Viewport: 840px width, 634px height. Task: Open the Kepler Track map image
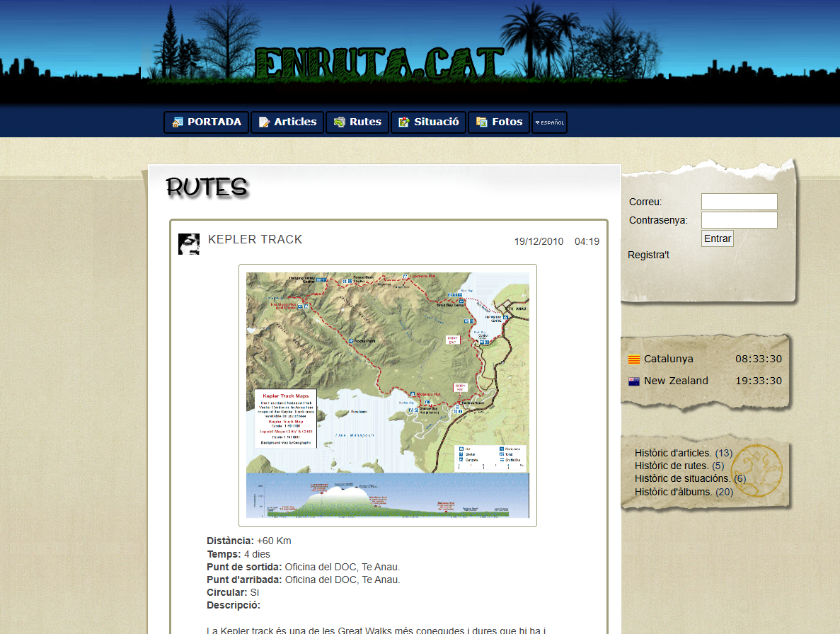tap(387, 395)
